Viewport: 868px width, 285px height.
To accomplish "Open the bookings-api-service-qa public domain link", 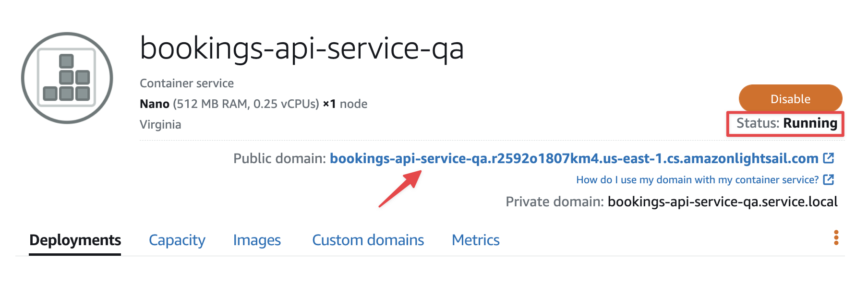I will pos(574,158).
